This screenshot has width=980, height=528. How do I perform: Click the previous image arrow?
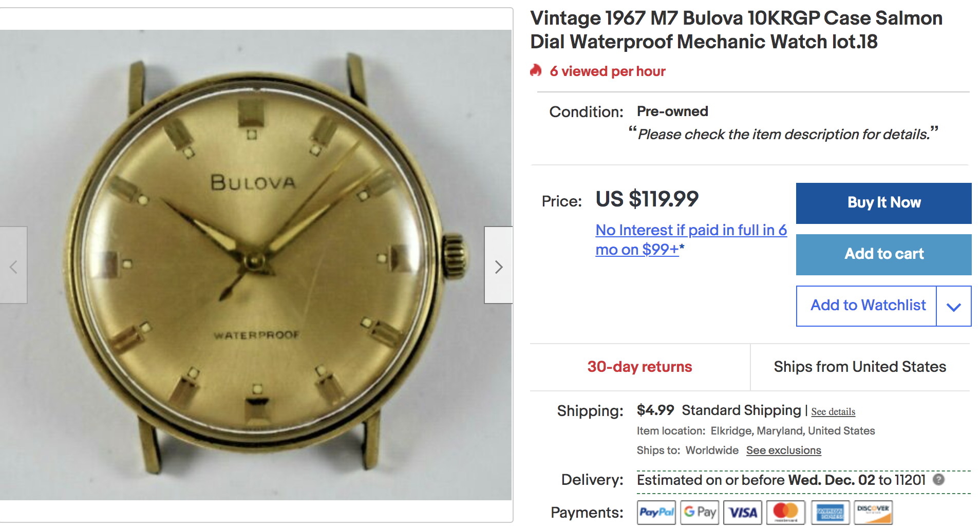[x=13, y=265]
